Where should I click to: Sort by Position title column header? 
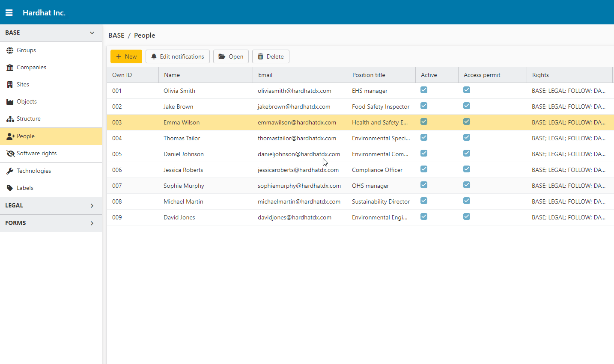[x=381, y=75]
